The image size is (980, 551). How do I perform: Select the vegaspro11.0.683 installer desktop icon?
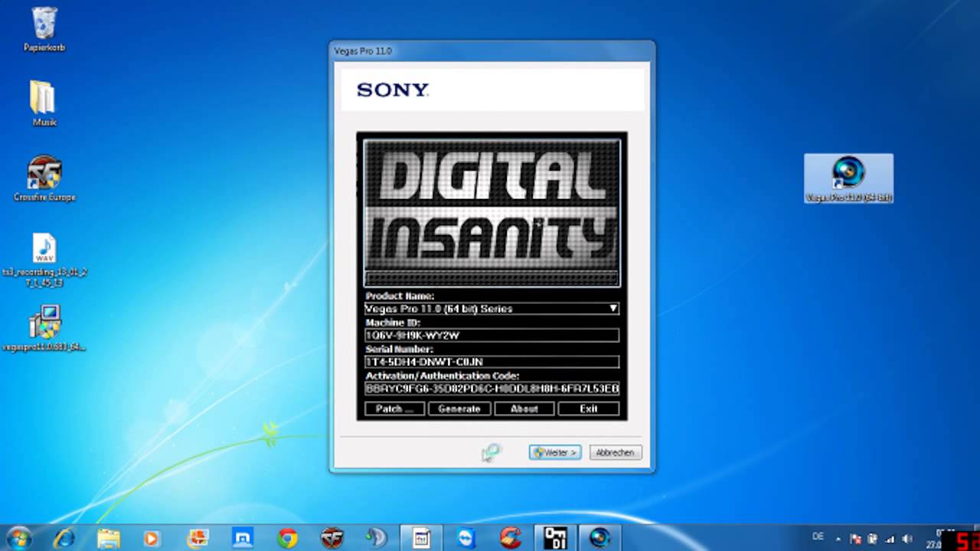[x=44, y=329]
